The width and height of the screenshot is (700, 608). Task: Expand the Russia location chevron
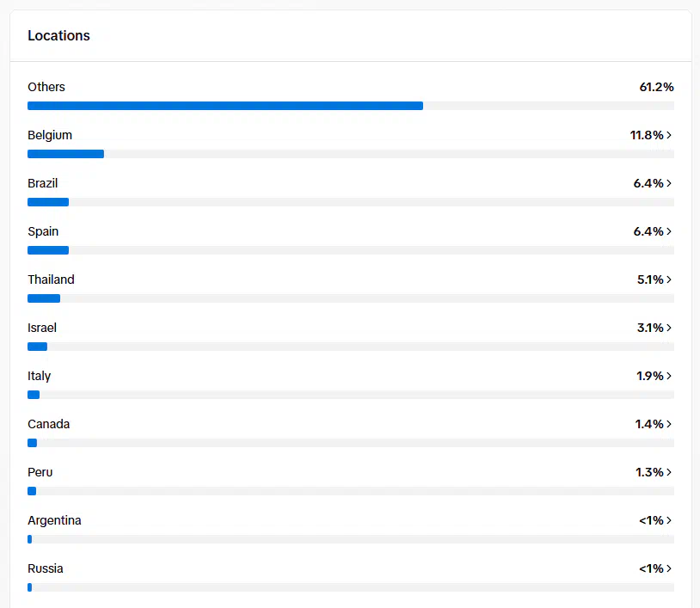point(669,568)
